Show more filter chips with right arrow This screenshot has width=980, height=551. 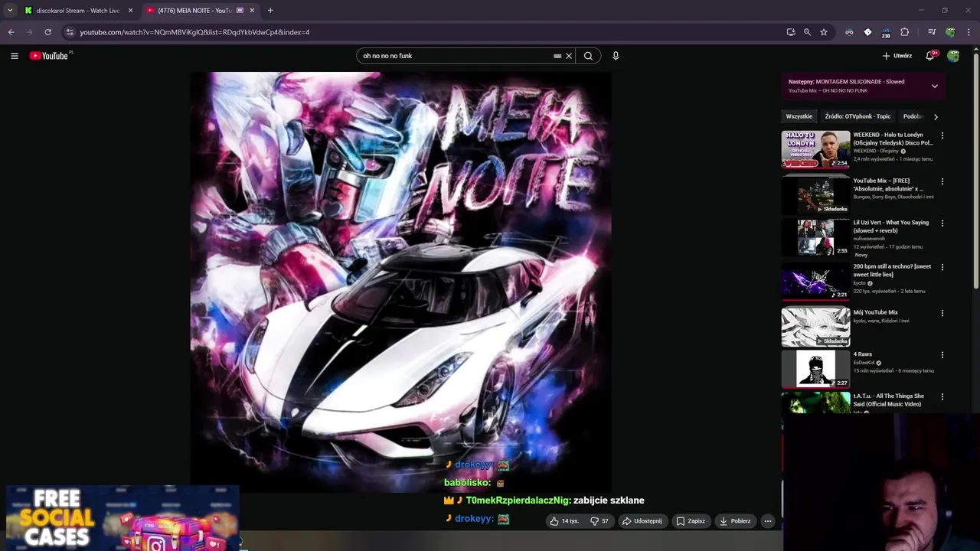(936, 116)
